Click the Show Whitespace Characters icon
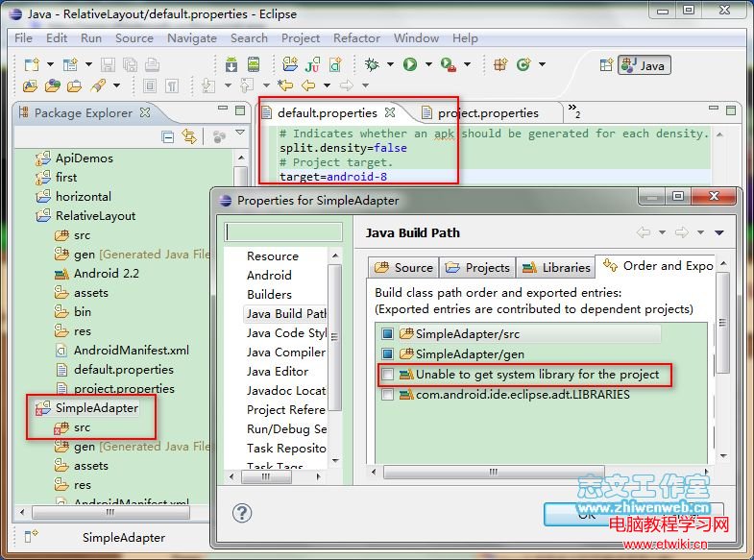The width and height of the screenshot is (754, 560). tap(172, 86)
